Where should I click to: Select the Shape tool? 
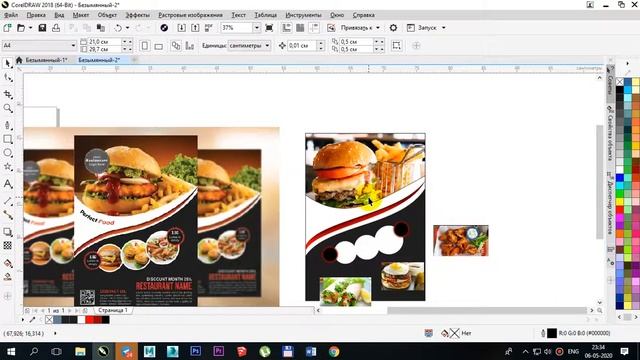(x=8, y=78)
